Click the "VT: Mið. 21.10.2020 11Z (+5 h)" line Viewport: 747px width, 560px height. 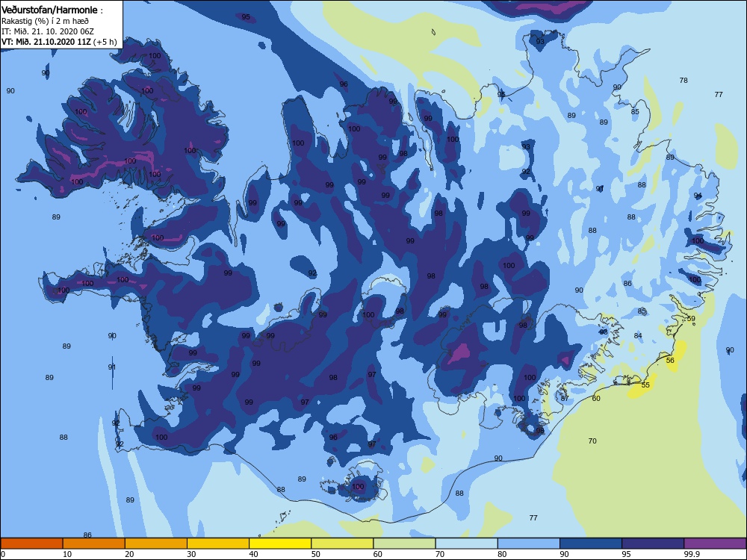point(59,41)
